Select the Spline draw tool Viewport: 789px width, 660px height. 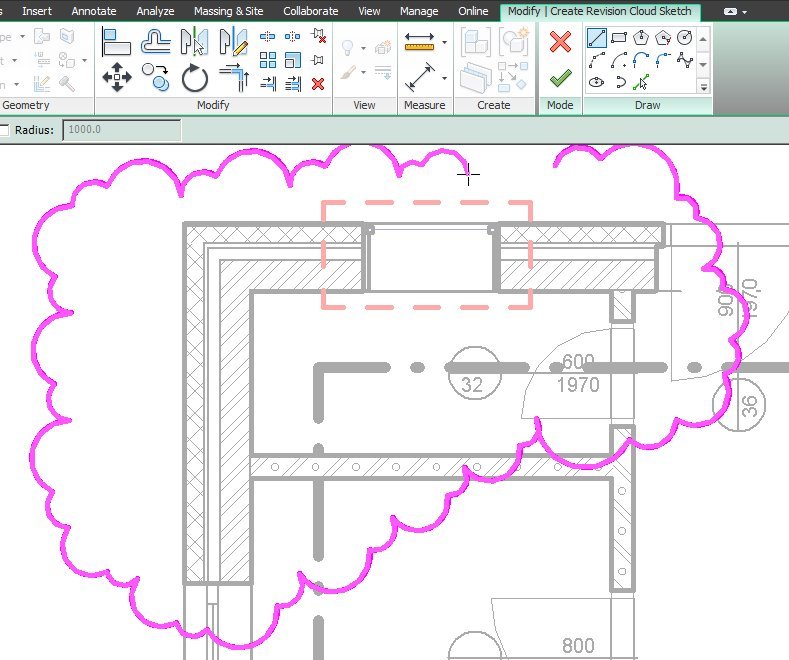(x=684, y=60)
